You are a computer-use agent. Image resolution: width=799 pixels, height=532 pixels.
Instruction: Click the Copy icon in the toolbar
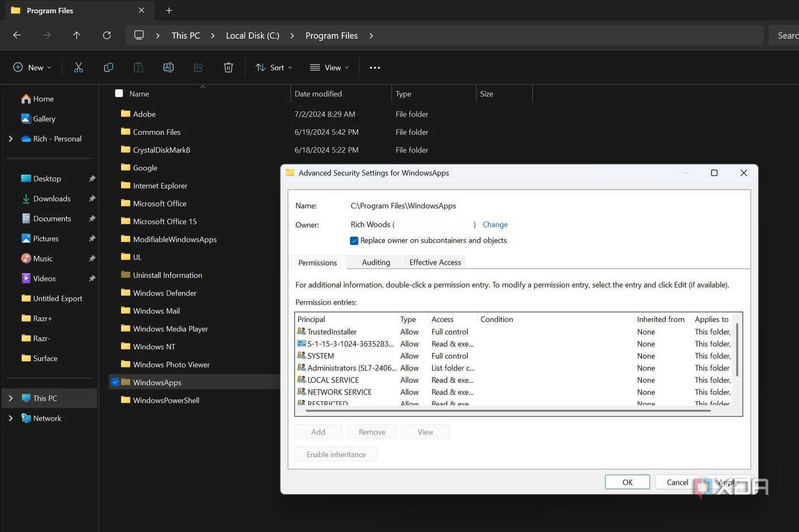click(x=108, y=67)
